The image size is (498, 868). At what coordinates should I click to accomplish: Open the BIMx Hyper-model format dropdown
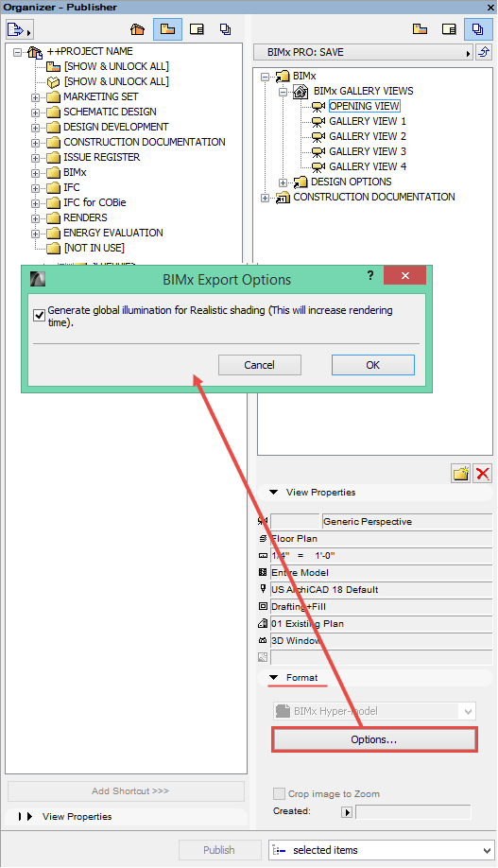coord(374,711)
